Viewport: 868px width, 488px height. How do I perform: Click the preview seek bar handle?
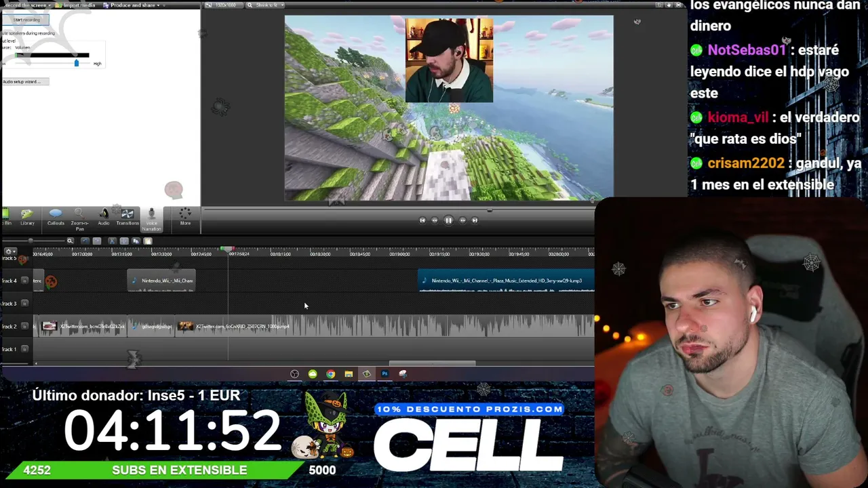490,210
